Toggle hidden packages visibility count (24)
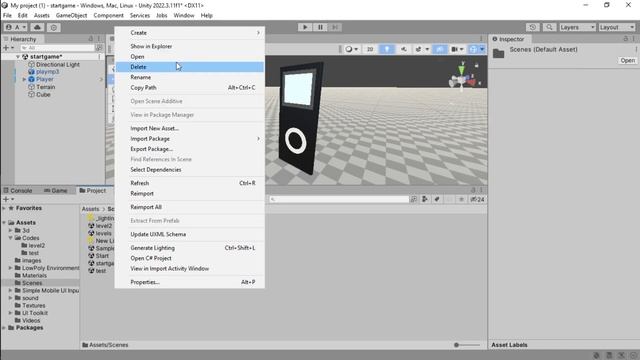This screenshot has width=640, height=360. 477,200
